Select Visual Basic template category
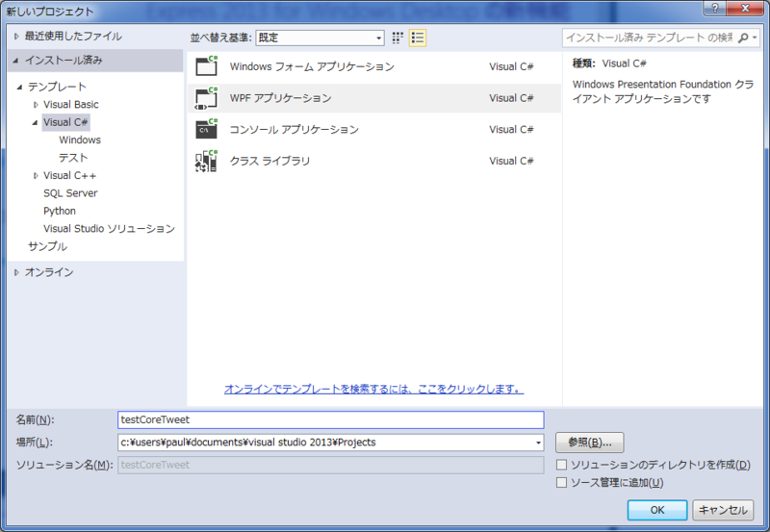 tap(70, 105)
